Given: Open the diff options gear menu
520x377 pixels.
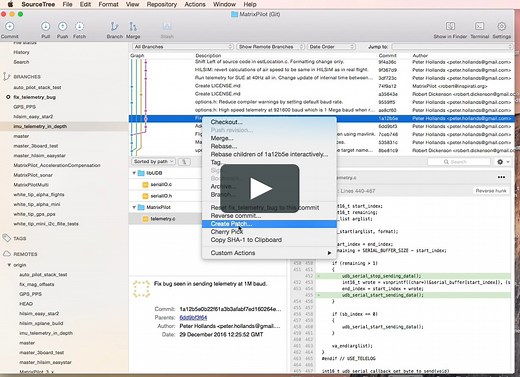Looking at the screenshot, I should click(x=503, y=162).
